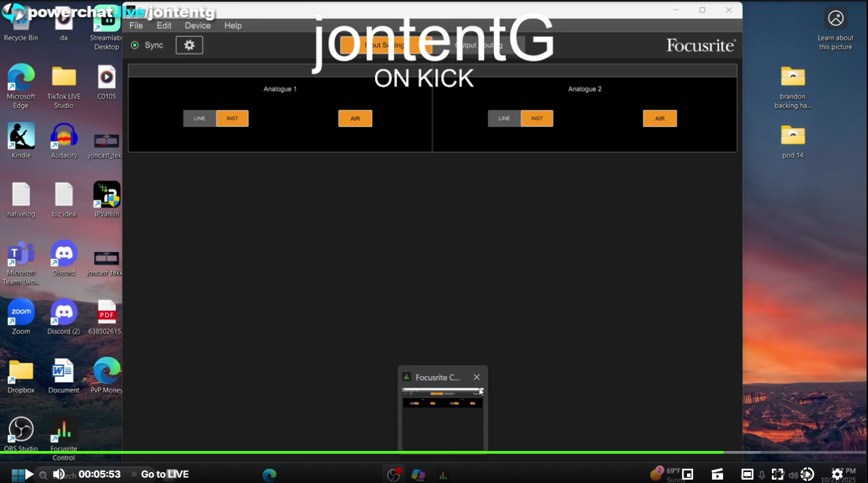Switch to the Input Settings tab
868x483 pixels.
385,45
